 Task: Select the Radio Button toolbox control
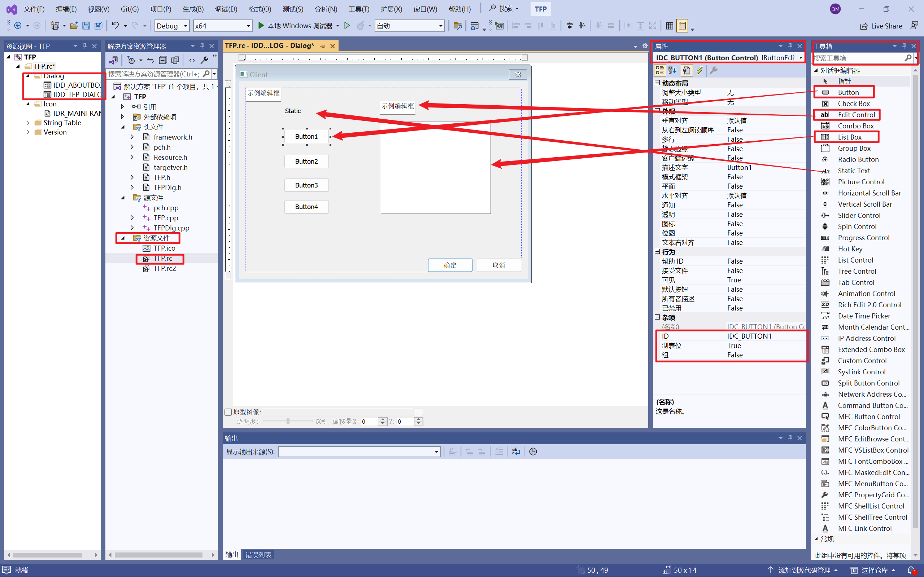858,159
